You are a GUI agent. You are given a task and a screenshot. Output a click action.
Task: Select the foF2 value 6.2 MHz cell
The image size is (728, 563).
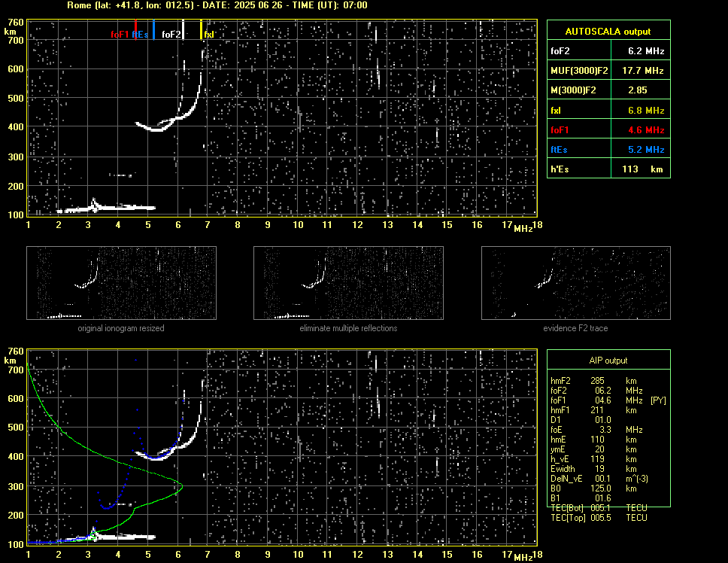(641, 50)
